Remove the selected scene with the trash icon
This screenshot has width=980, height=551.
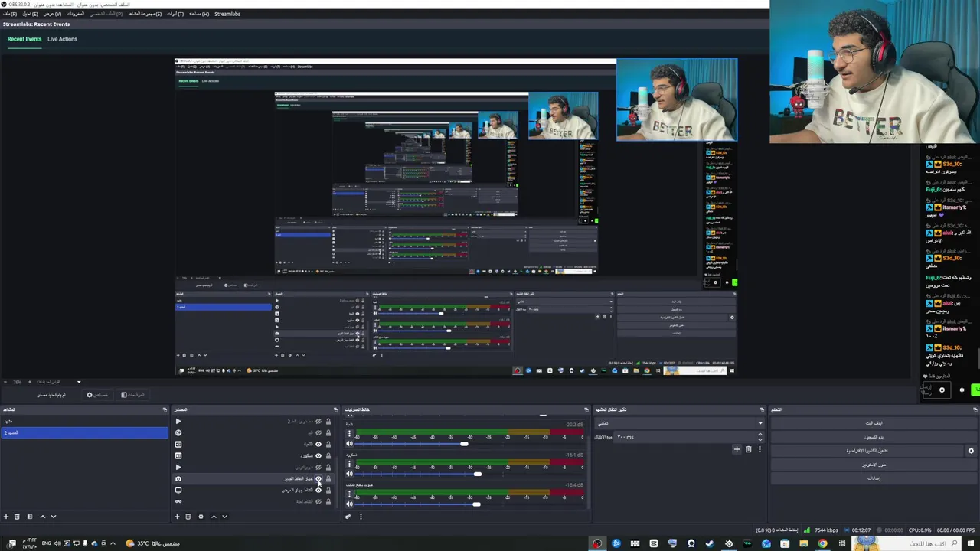[x=17, y=517]
